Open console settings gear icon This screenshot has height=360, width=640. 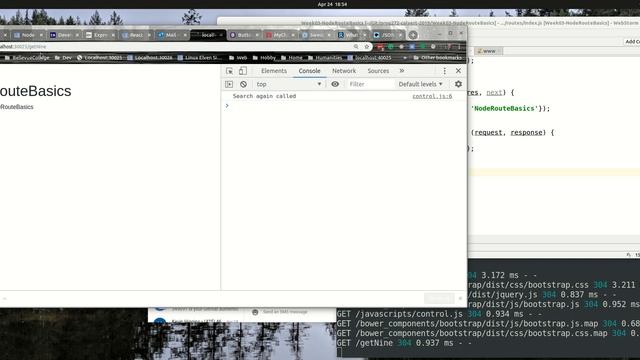click(x=458, y=84)
